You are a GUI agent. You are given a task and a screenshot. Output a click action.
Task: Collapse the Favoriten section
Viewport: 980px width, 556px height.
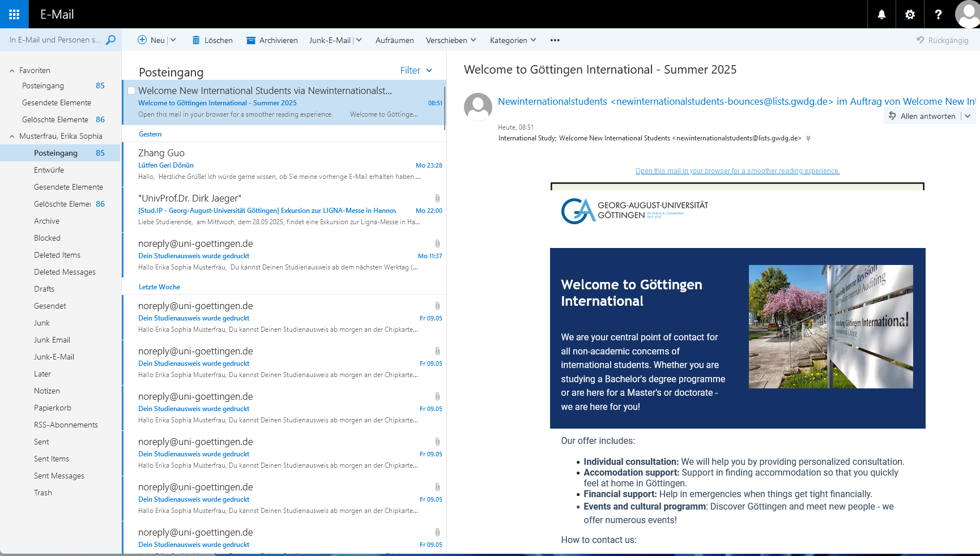[12, 71]
